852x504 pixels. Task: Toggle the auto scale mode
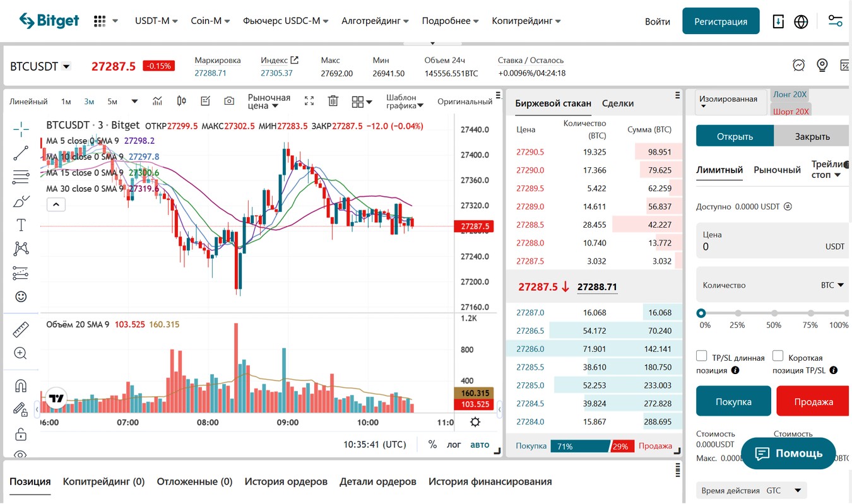click(x=480, y=444)
